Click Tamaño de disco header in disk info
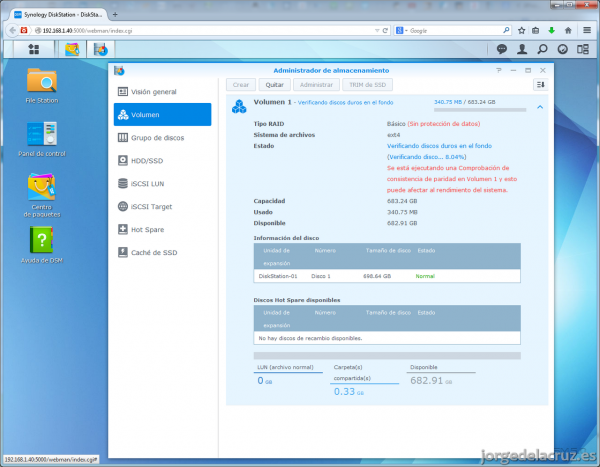600x467 pixels. point(388,250)
